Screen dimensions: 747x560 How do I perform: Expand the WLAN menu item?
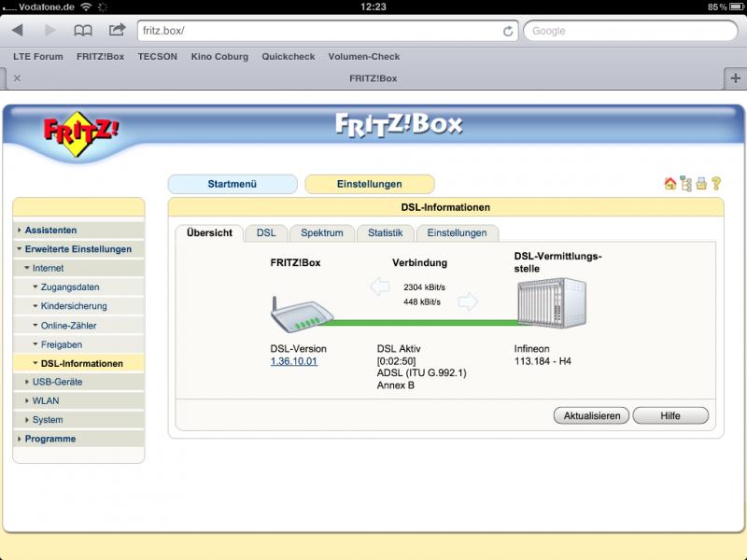click(x=79, y=401)
